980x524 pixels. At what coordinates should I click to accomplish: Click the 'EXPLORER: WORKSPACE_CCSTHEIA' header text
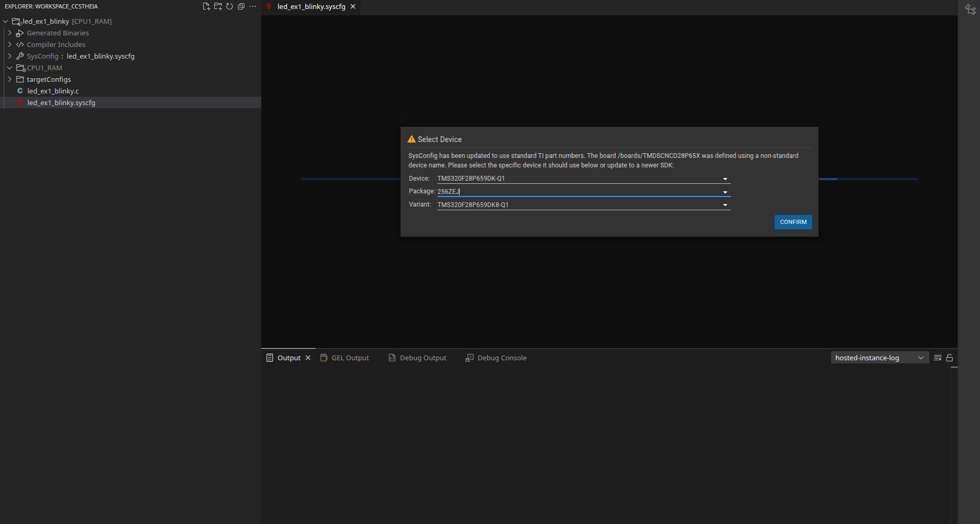click(51, 6)
